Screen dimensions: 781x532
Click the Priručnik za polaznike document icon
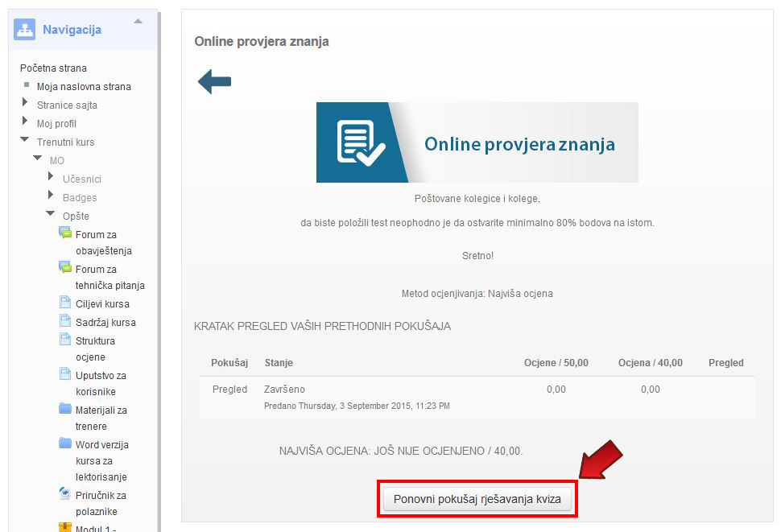65,494
